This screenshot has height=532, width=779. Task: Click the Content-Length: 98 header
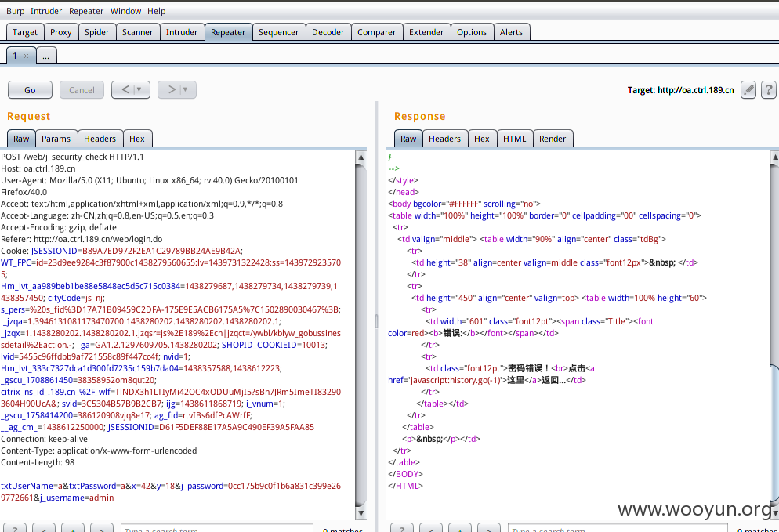38,462
